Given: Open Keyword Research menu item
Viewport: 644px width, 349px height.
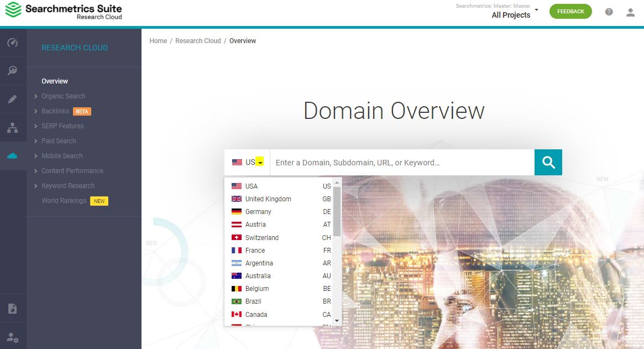Looking at the screenshot, I should coord(68,186).
